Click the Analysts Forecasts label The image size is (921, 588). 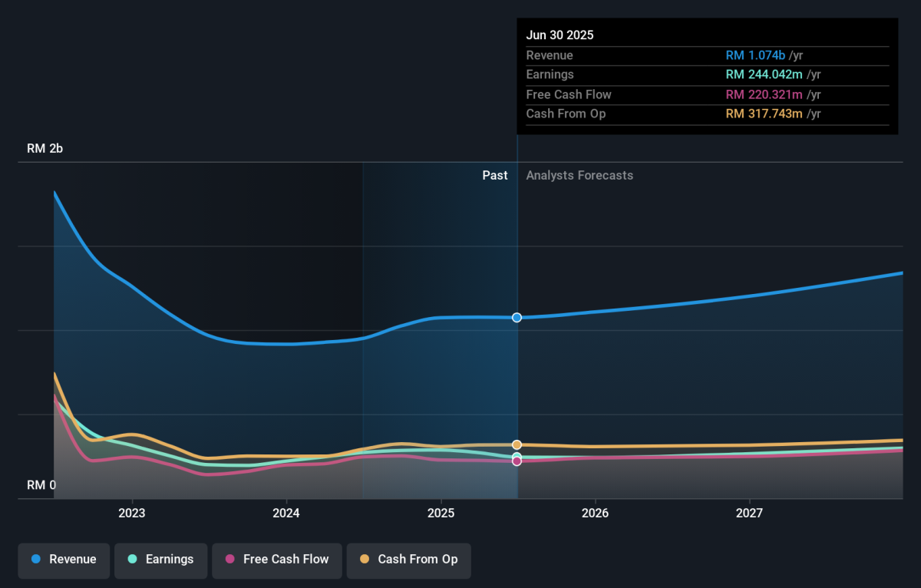(x=579, y=176)
